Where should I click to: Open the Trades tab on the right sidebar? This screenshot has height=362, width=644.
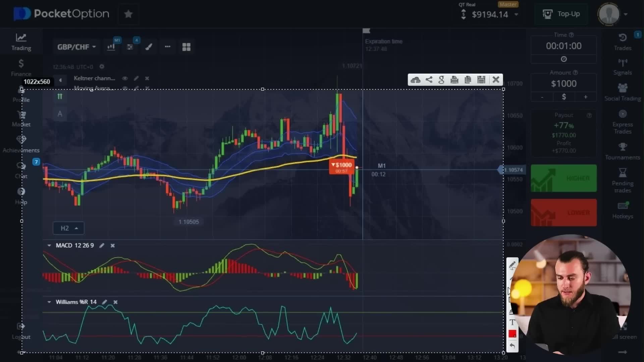[x=623, y=42]
